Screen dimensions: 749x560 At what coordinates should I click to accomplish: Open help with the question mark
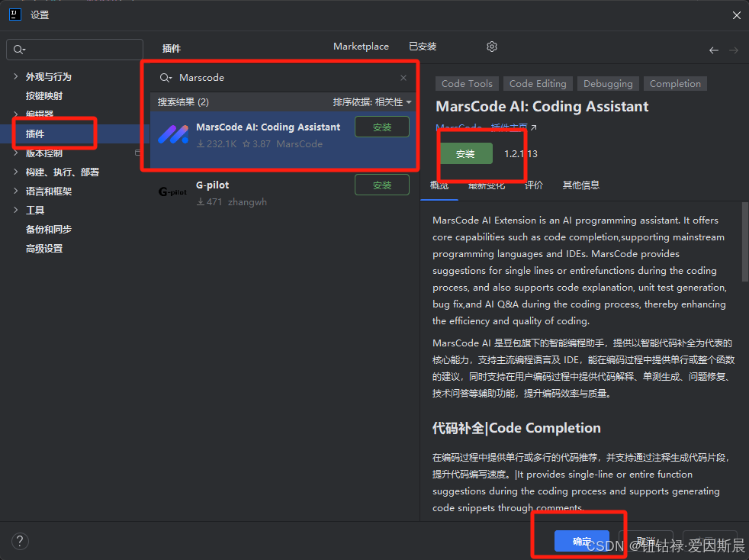[x=20, y=542]
